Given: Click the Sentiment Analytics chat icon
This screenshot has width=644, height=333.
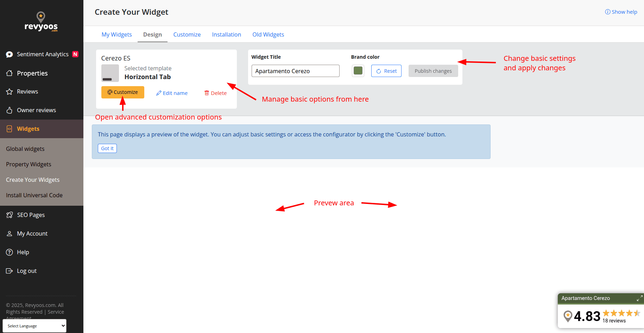Looking at the screenshot, I should click(10, 55).
